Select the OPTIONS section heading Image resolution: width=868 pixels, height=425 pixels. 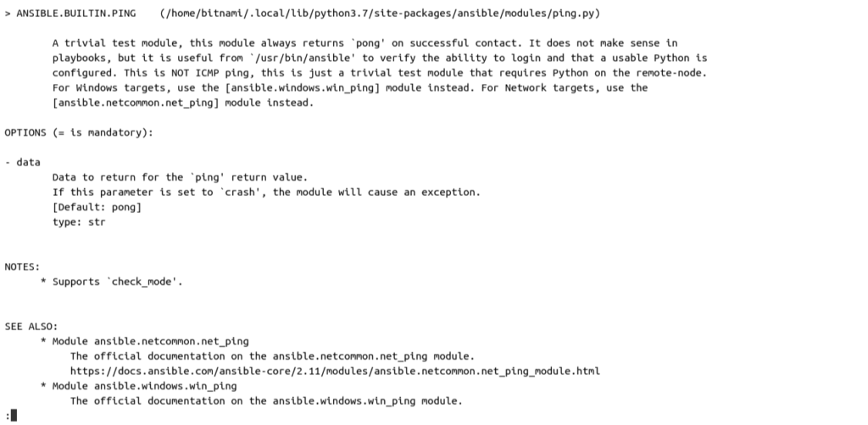click(x=79, y=133)
